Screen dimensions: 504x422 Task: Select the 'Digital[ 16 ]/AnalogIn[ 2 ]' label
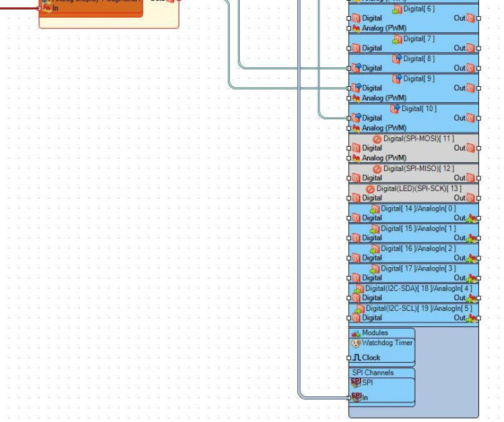pos(418,248)
